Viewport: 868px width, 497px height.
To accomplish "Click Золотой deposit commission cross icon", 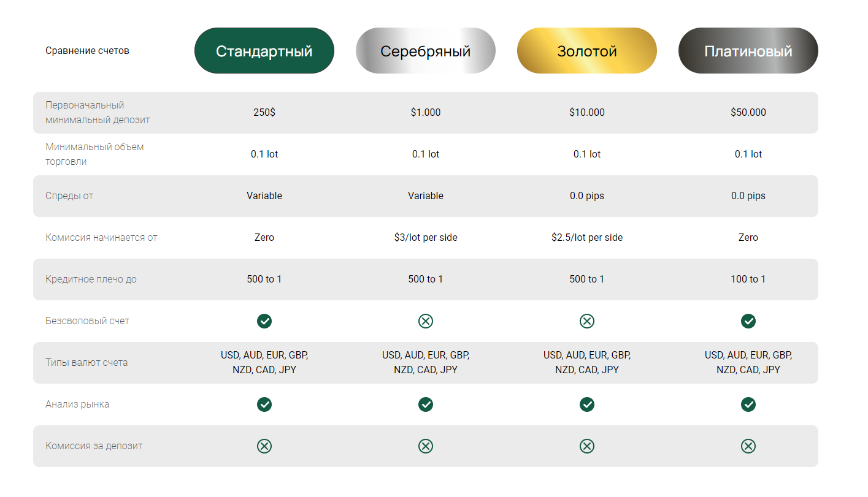I will (587, 446).
